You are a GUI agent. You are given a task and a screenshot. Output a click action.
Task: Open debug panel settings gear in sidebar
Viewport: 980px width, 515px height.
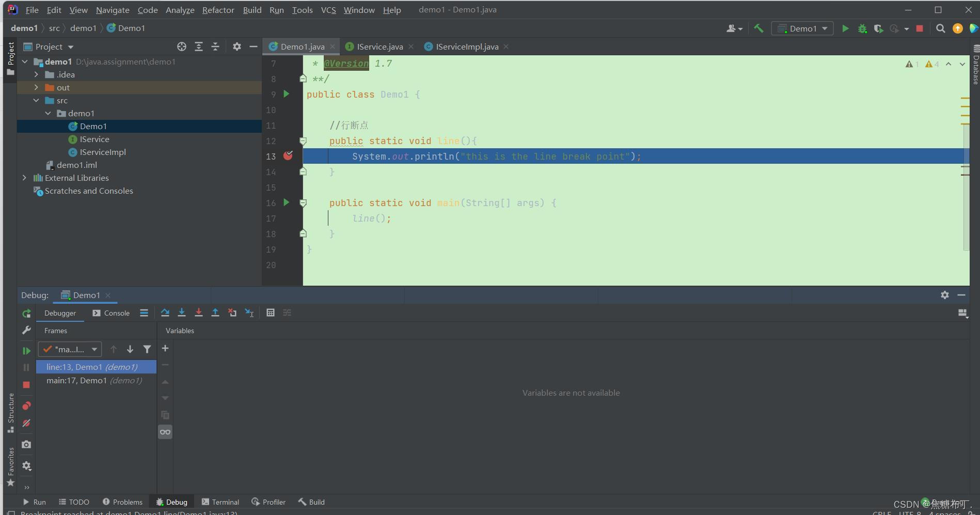tap(26, 466)
